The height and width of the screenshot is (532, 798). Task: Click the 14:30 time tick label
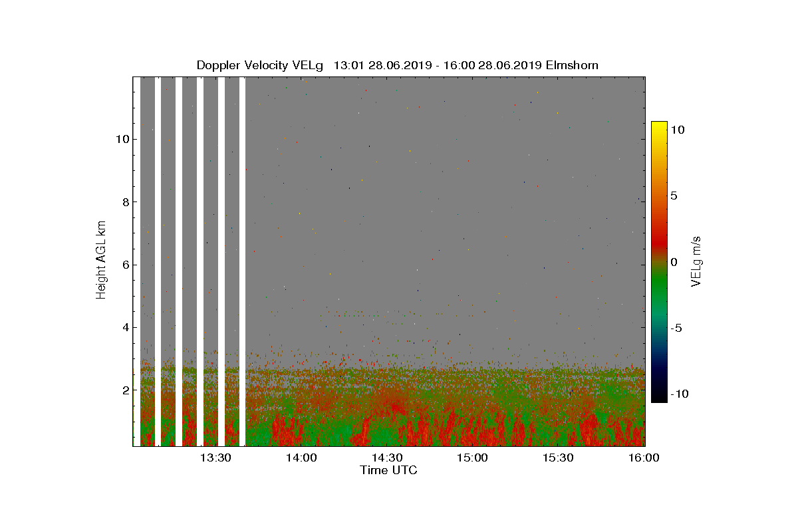click(x=388, y=458)
